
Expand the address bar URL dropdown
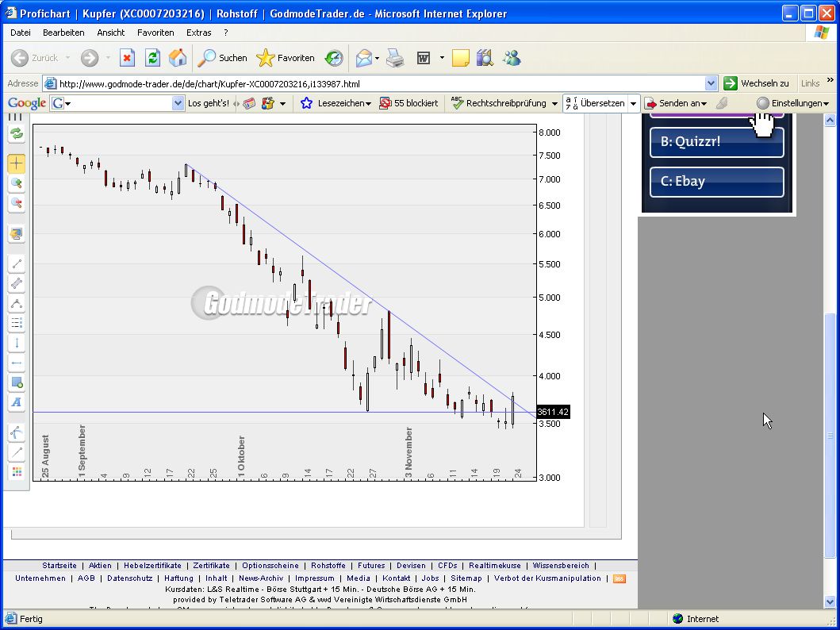(x=711, y=83)
